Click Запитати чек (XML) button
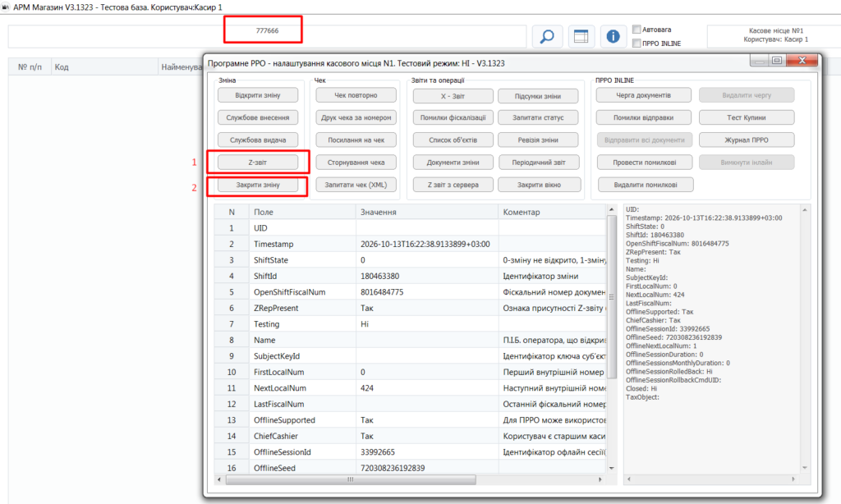 [356, 185]
